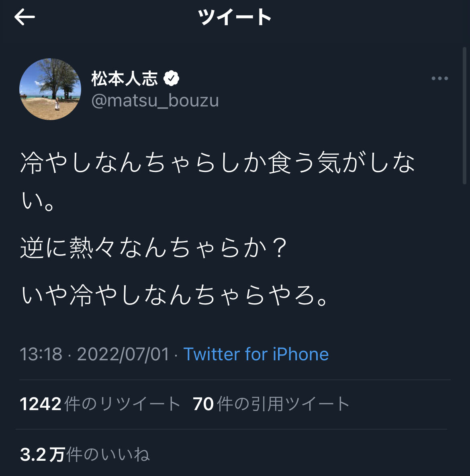
Task: Tap the ツイート header title
Action: point(235,17)
